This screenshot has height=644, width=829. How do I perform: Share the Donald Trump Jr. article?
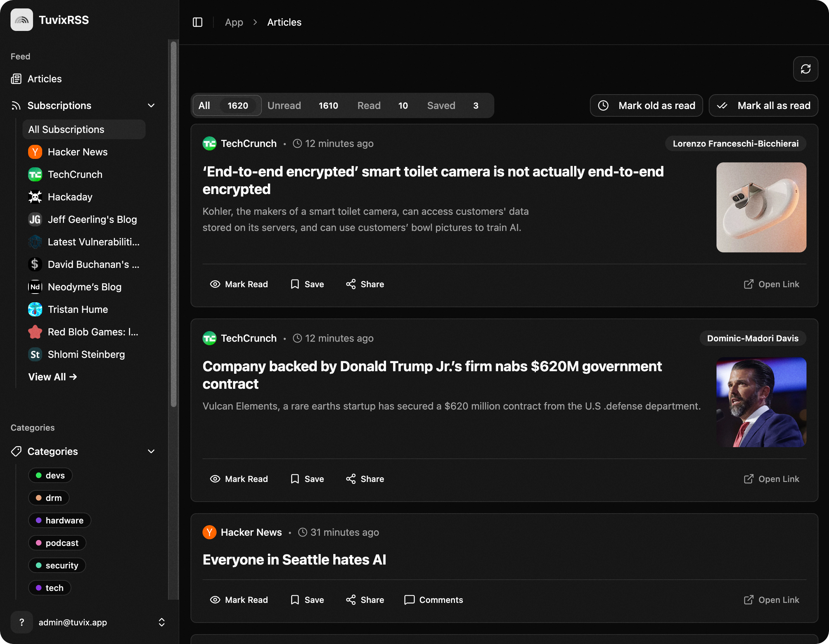point(365,479)
